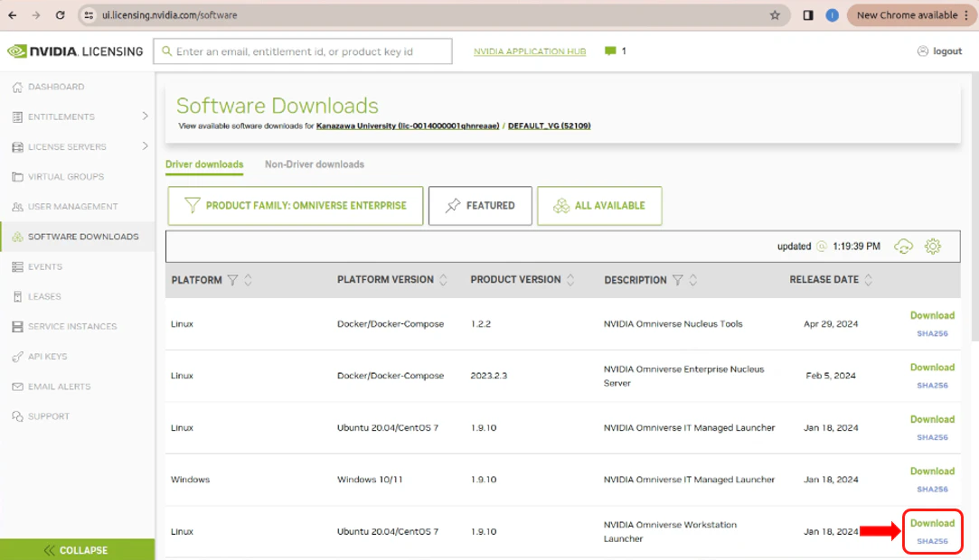Download Omniverse Enterprise Nucleus Server
Image resolution: width=979 pixels, height=560 pixels.
pyautogui.click(x=932, y=368)
